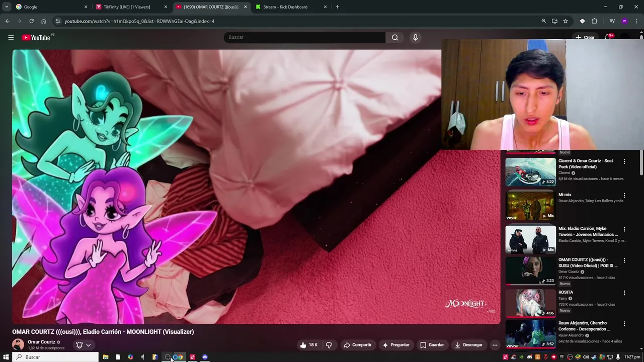Click the Compartir share button

point(357,345)
